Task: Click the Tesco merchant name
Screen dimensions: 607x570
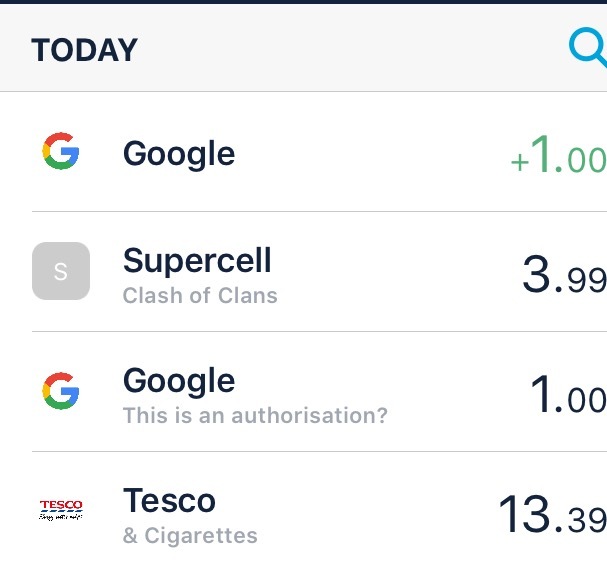Action: pos(169,500)
